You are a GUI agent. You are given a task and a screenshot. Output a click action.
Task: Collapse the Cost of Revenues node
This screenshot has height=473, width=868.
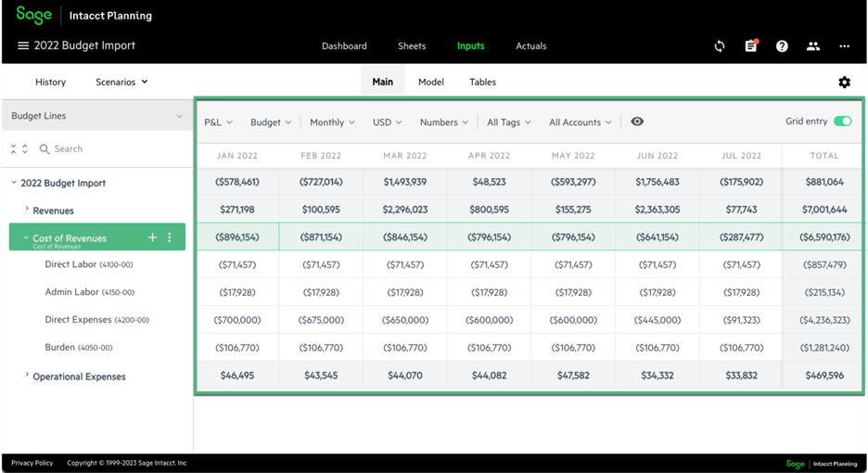click(25, 237)
